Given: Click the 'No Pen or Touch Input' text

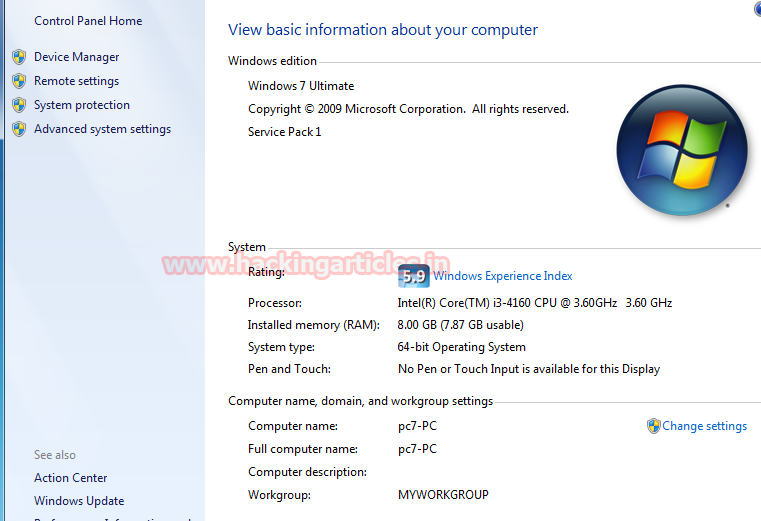Looking at the screenshot, I should pos(529,369).
